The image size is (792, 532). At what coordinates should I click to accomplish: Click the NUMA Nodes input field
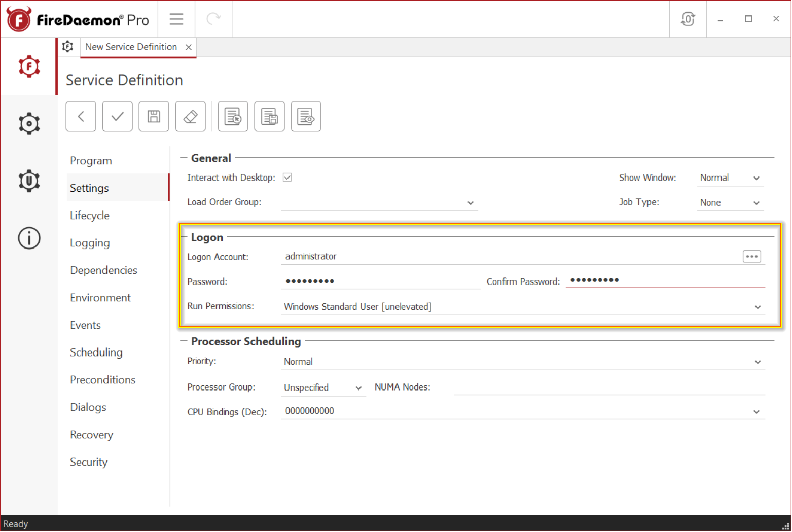tap(609, 387)
